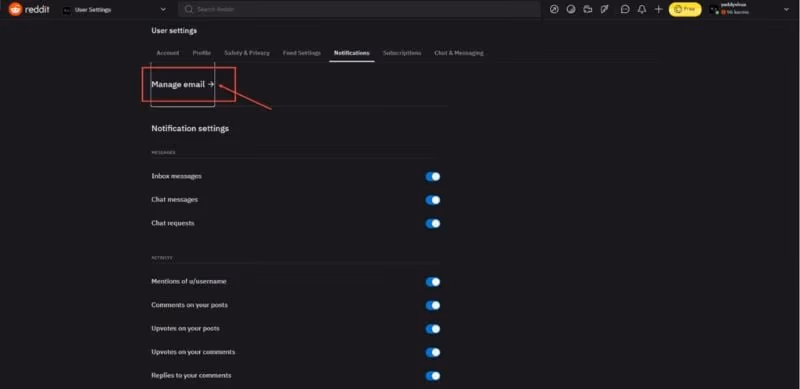Open the Popular arrow icon in top bar

coord(554,9)
